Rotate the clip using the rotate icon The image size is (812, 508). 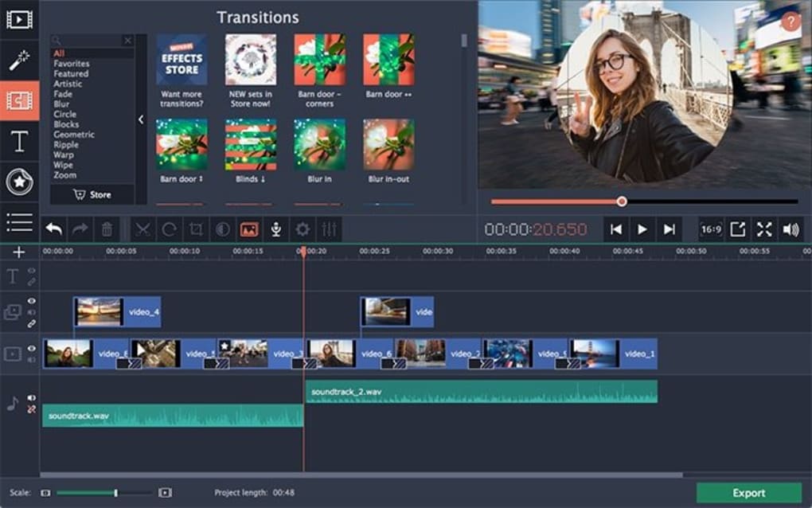(170, 229)
